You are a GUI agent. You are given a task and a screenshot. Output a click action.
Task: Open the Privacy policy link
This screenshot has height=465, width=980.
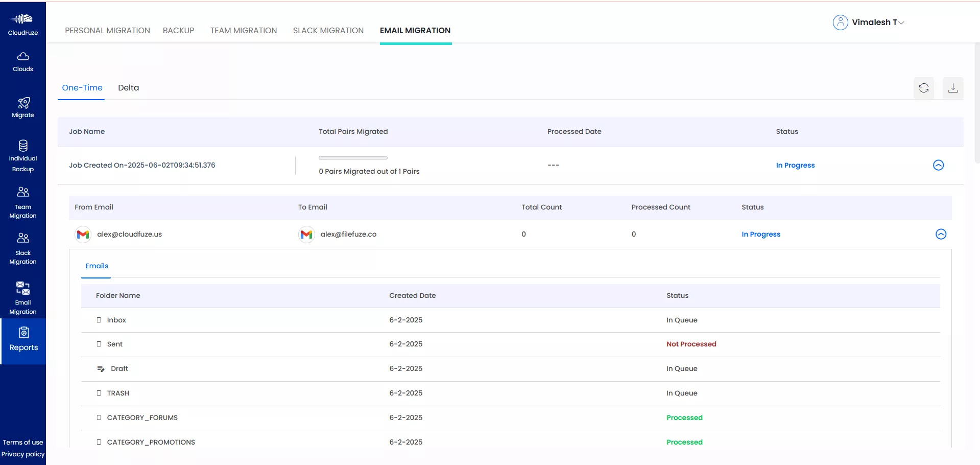pyautogui.click(x=23, y=454)
